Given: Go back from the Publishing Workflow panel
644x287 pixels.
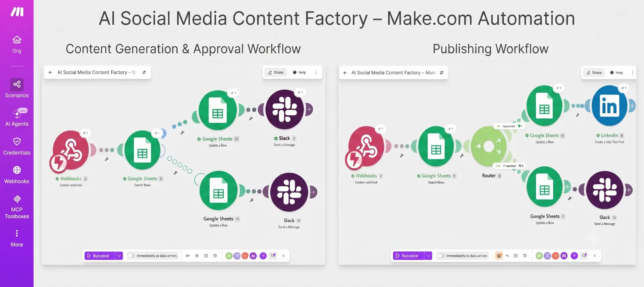Looking at the screenshot, I should [x=345, y=73].
